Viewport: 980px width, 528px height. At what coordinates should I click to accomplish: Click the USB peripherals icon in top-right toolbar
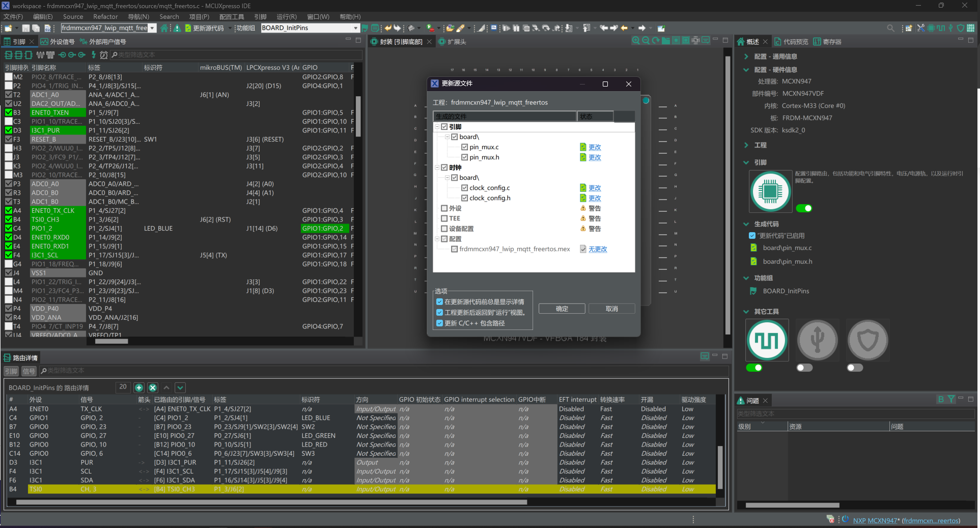coord(950,28)
